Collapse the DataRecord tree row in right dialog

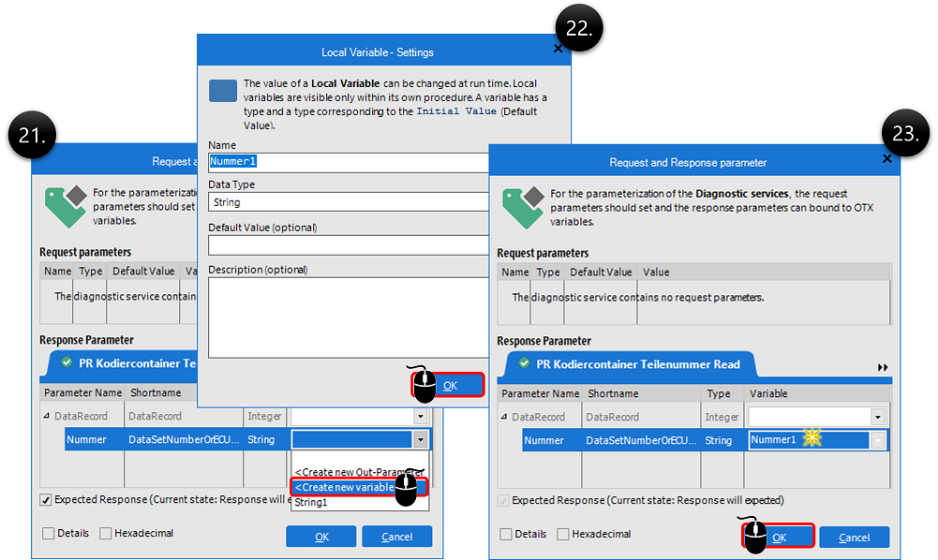(x=505, y=418)
